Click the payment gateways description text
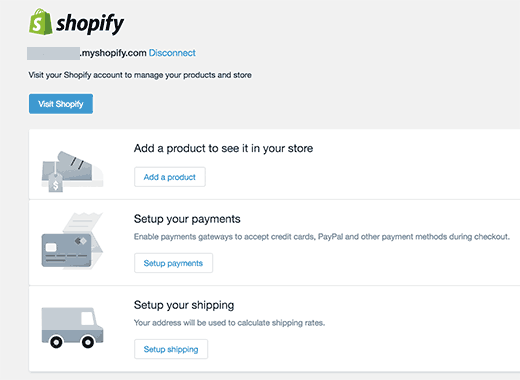520x380 pixels. pos(322,237)
